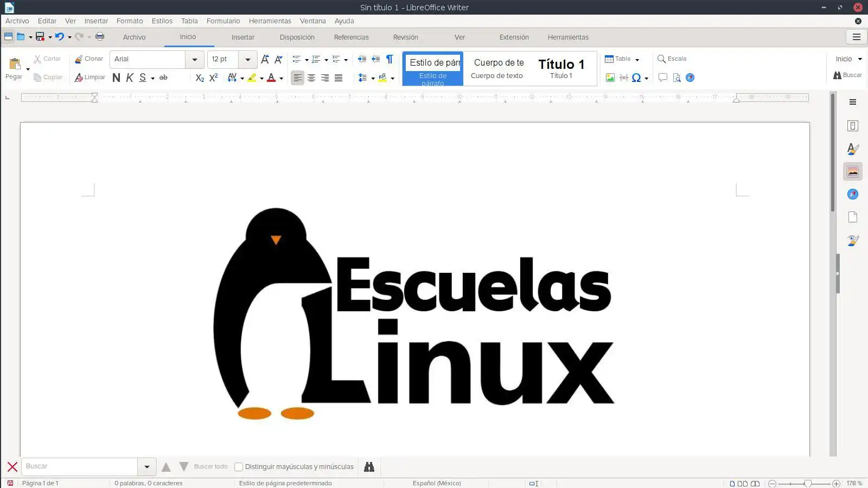This screenshot has height=488, width=868.
Task: Open print preview icon
Action: (676, 78)
